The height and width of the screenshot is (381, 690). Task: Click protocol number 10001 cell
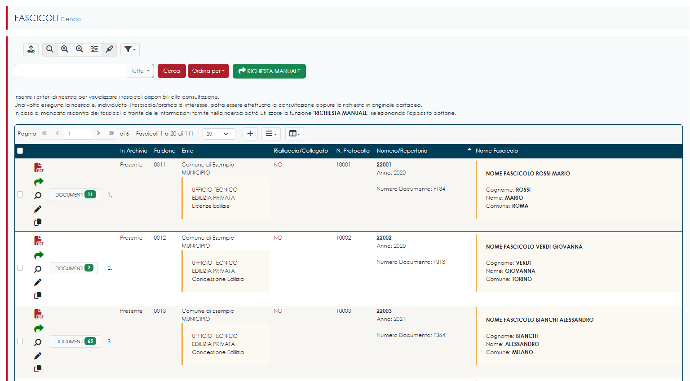[343, 165]
